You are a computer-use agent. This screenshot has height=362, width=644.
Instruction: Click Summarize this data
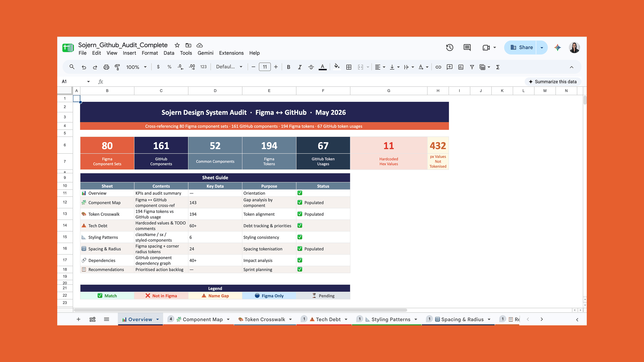pos(553,82)
